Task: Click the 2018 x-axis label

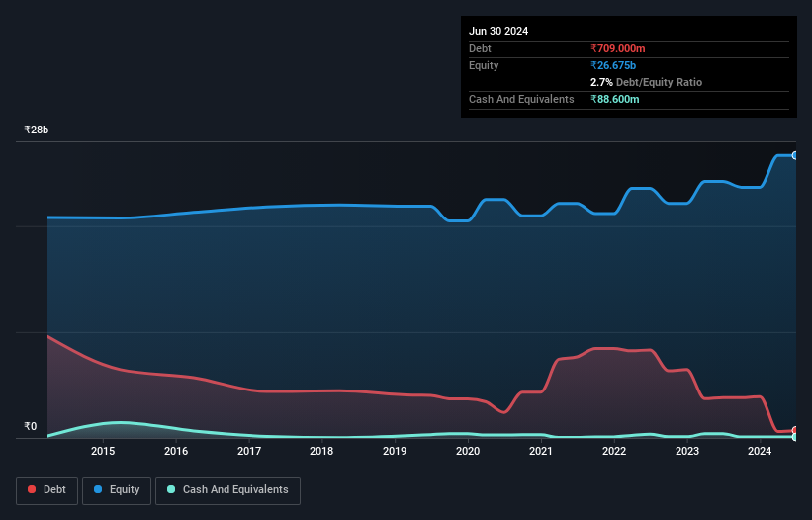Action: pyautogui.click(x=321, y=451)
